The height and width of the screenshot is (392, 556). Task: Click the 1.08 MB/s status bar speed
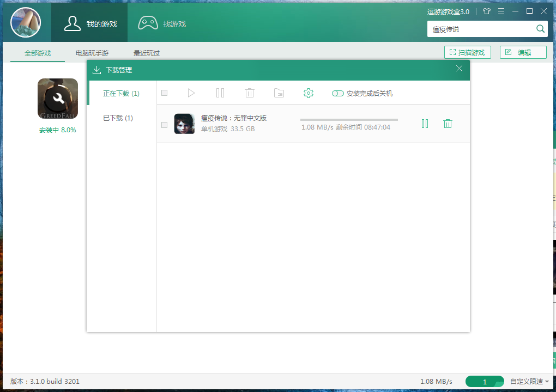click(436, 381)
